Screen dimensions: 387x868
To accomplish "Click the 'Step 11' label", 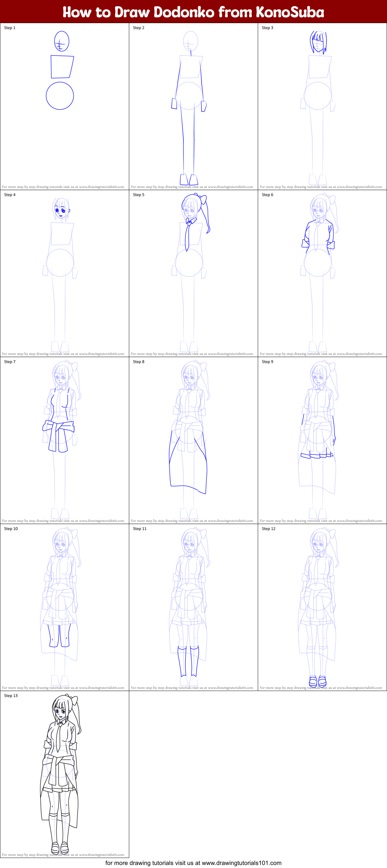I will point(140,529).
